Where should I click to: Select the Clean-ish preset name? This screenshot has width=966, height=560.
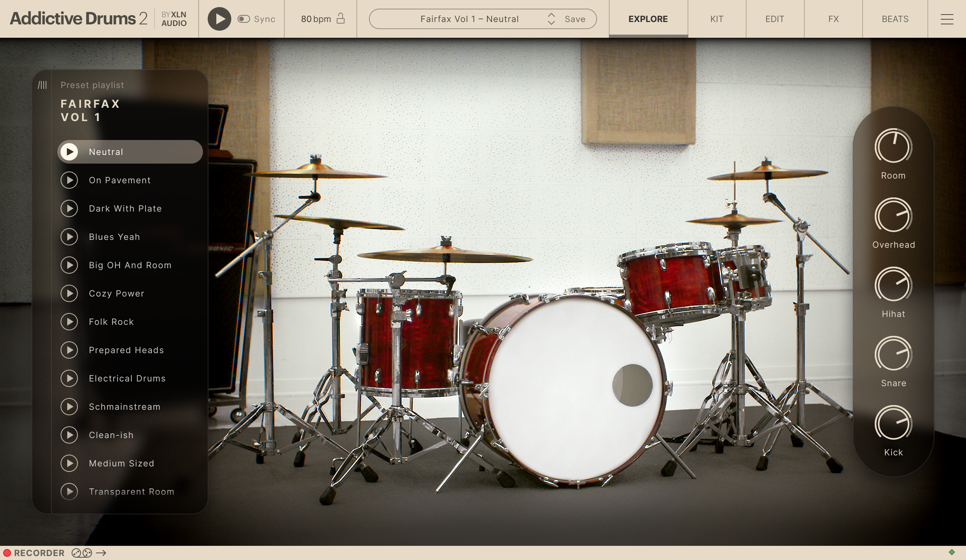tap(111, 435)
